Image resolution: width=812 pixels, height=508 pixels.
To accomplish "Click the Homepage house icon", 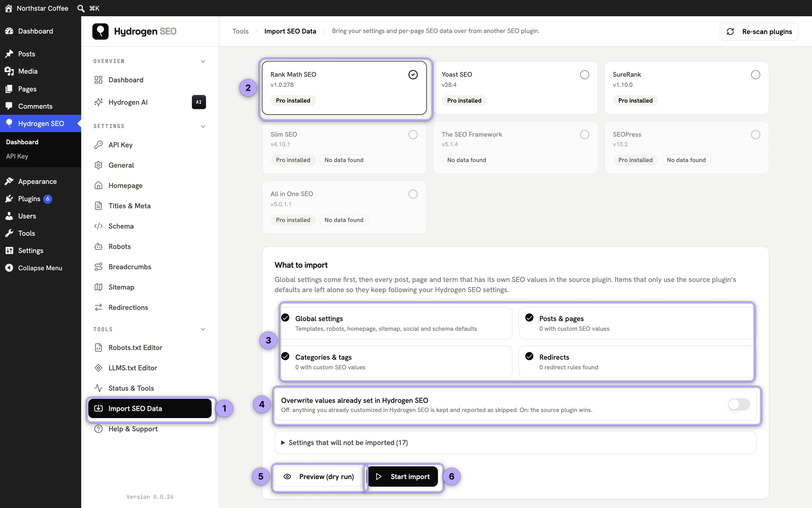I will pos(98,185).
